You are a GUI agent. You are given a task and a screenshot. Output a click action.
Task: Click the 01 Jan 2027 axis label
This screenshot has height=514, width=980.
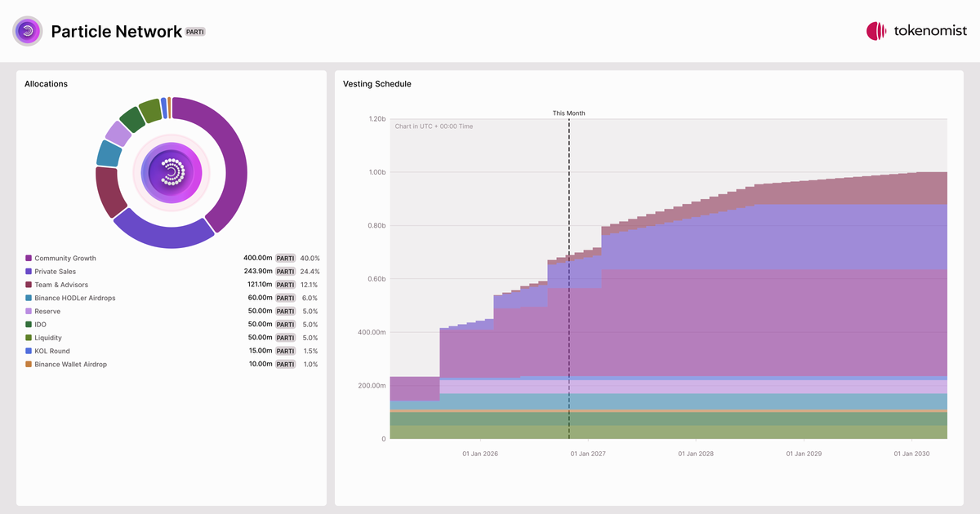(x=588, y=454)
